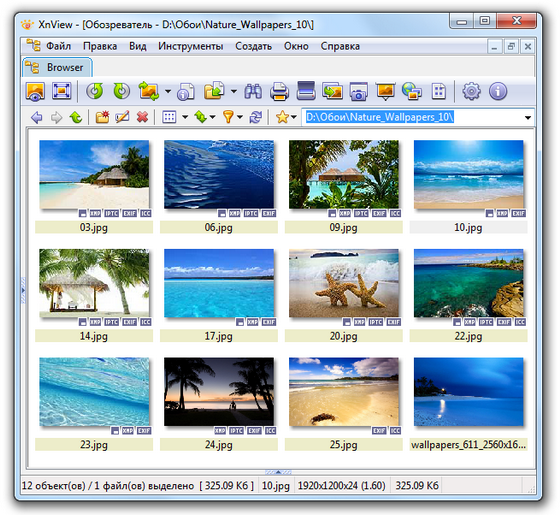
Task: Go back with the left arrow
Action: [x=36, y=117]
